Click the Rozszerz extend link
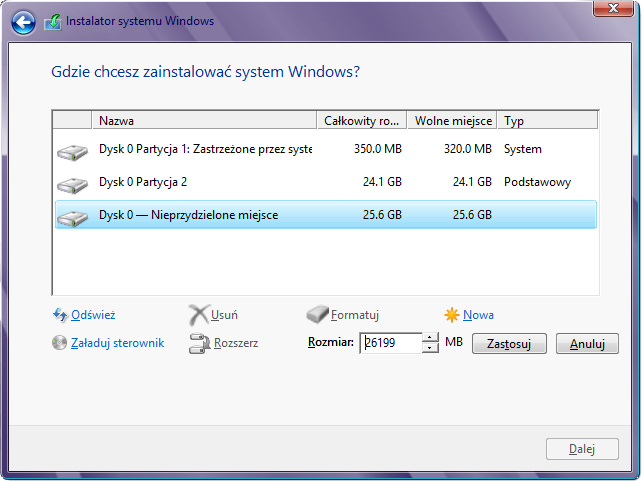The image size is (642, 481). tap(236, 343)
